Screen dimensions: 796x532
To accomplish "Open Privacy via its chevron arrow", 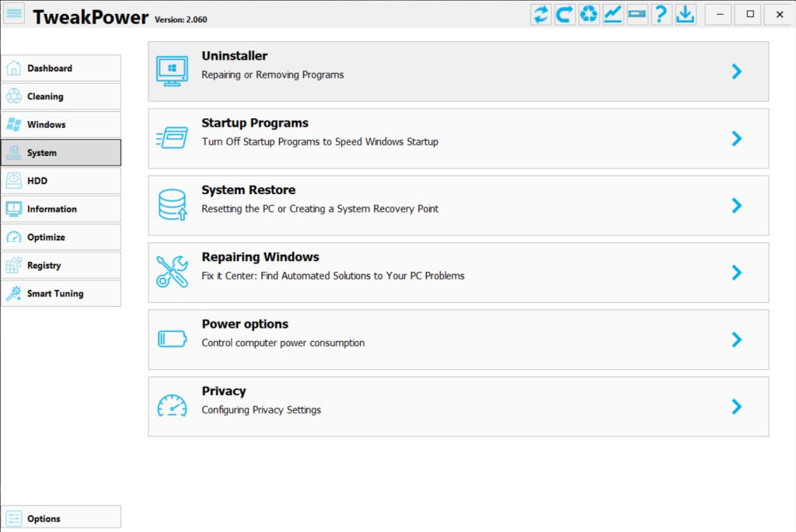I will 737,406.
